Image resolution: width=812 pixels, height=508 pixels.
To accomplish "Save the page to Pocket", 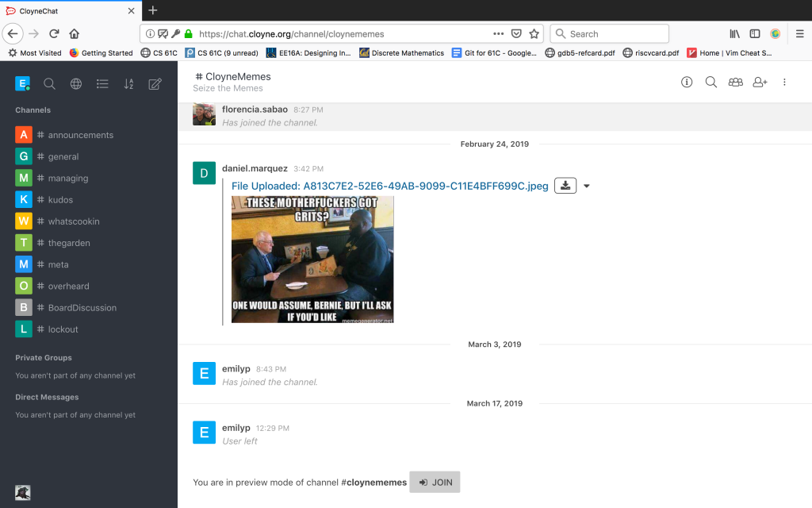I will (x=516, y=33).
